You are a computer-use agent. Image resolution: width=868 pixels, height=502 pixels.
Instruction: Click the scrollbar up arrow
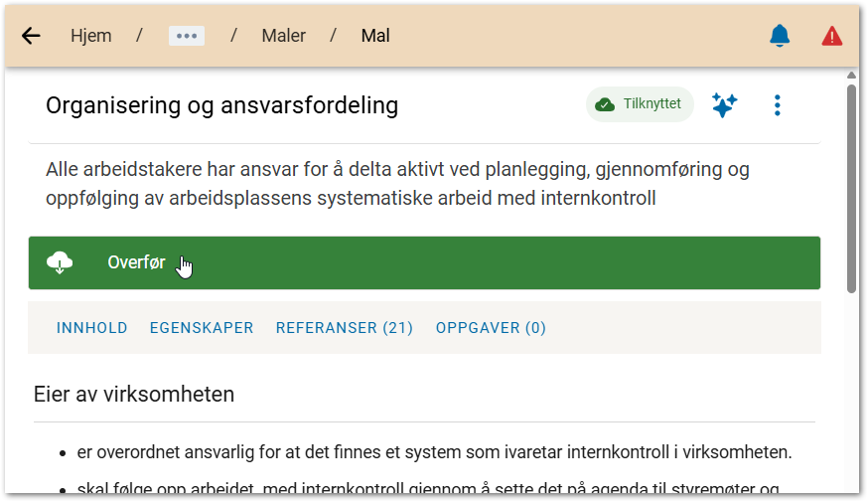click(x=851, y=75)
